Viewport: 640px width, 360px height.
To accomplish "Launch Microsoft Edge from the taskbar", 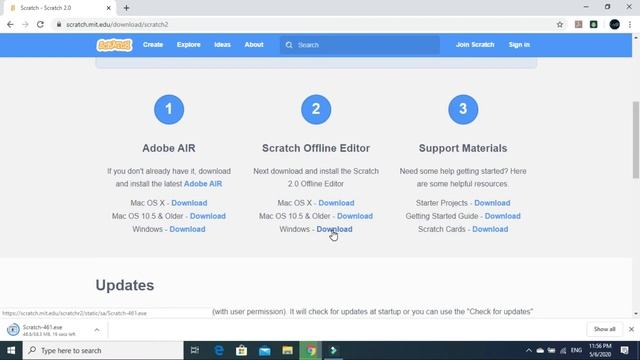I will coord(219,350).
